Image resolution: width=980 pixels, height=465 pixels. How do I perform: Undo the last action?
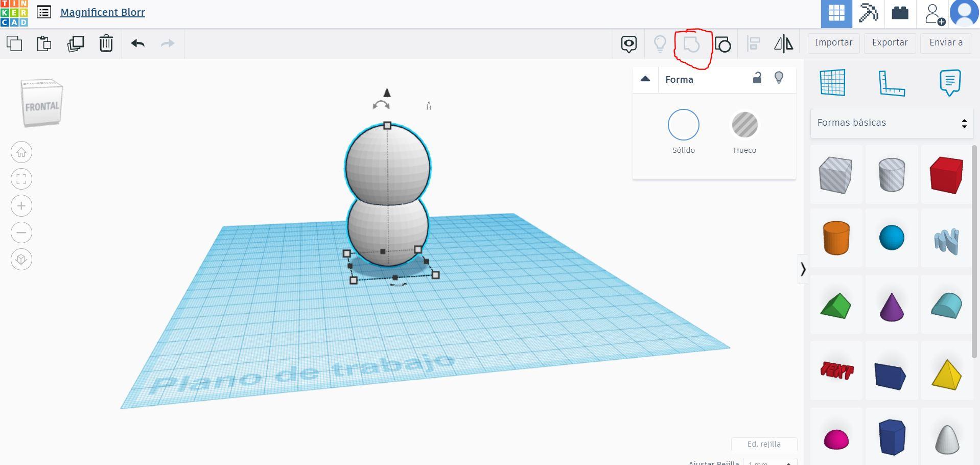tap(138, 43)
